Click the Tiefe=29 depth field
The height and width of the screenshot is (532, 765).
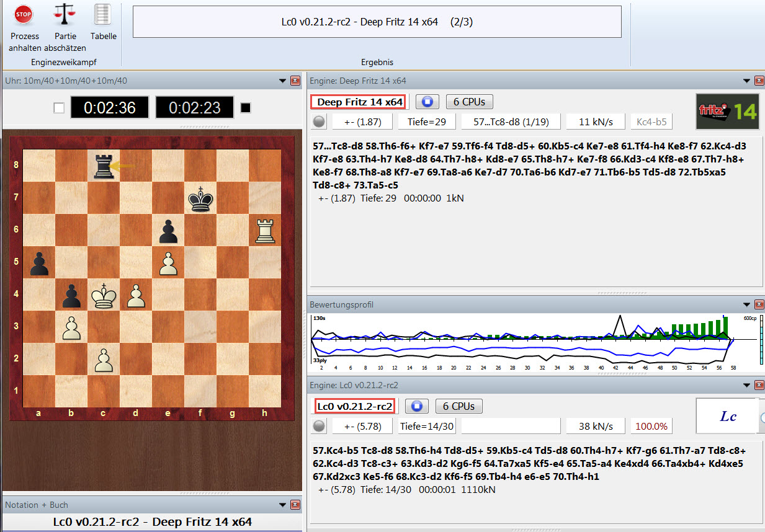click(427, 122)
